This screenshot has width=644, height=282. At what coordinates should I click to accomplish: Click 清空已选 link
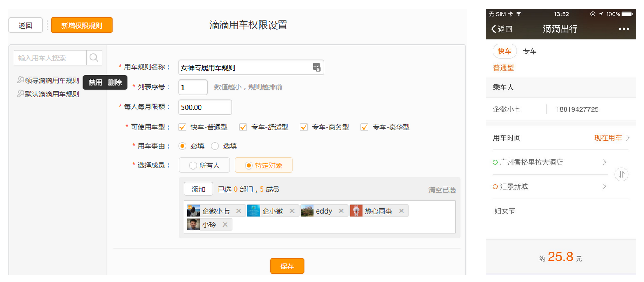[x=442, y=190]
